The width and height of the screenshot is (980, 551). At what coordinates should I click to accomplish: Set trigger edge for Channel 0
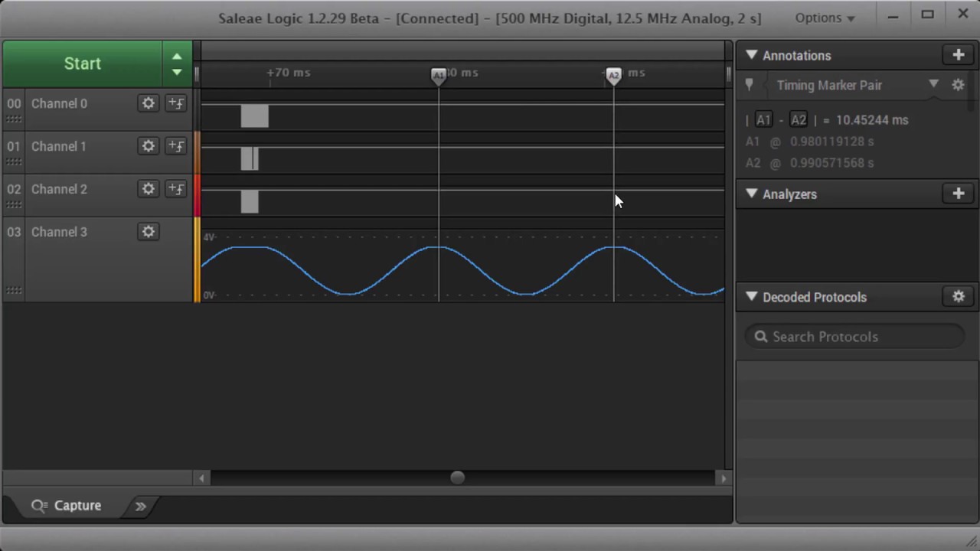176,103
